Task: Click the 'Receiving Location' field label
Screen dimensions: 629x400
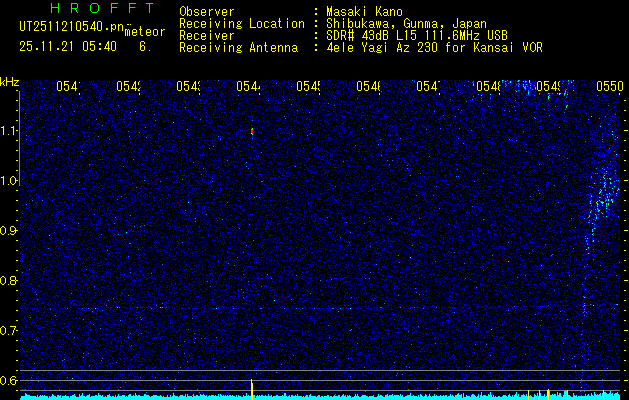Action: (241, 23)
